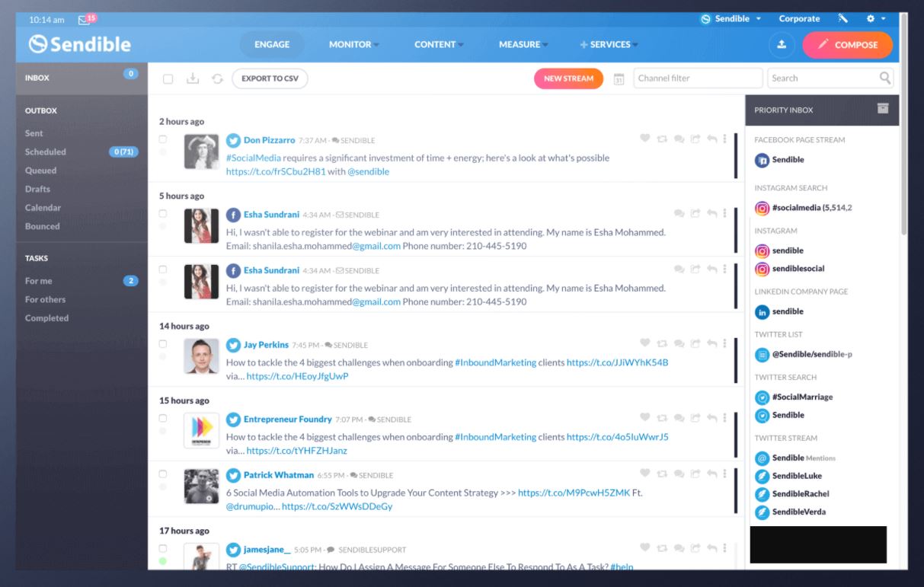
Task: Open the comment icon on the first Esha Sundrani message
Action: point(679,213)
